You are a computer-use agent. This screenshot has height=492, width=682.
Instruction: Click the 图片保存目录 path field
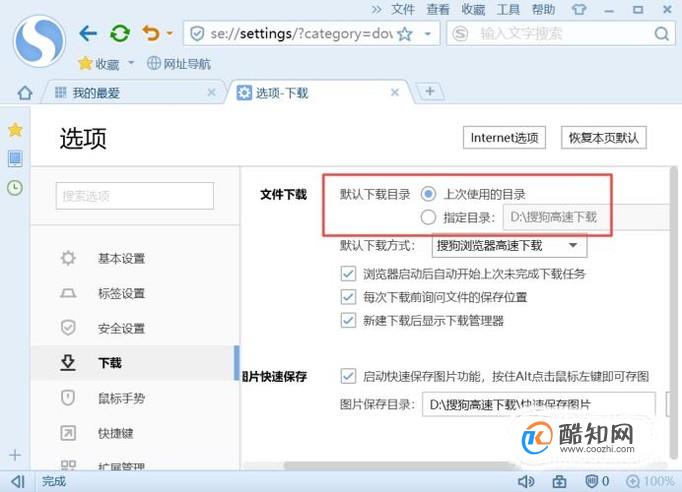538,404
